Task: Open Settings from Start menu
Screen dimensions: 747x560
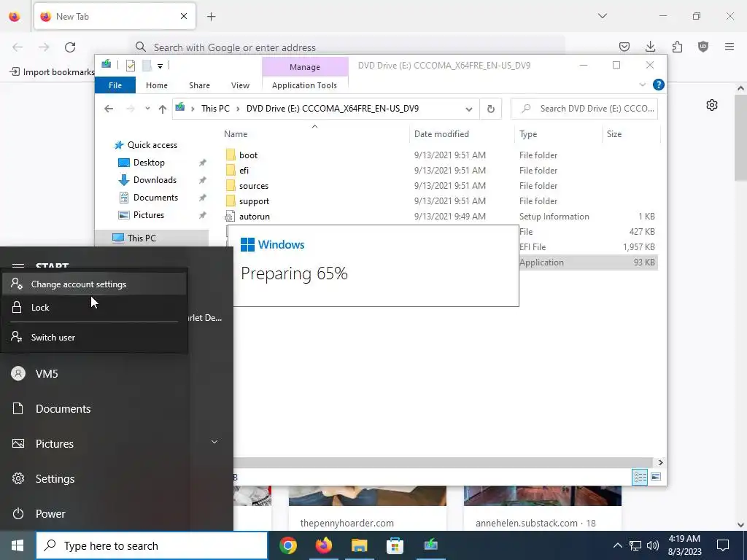Action: [x=117, y=478]
